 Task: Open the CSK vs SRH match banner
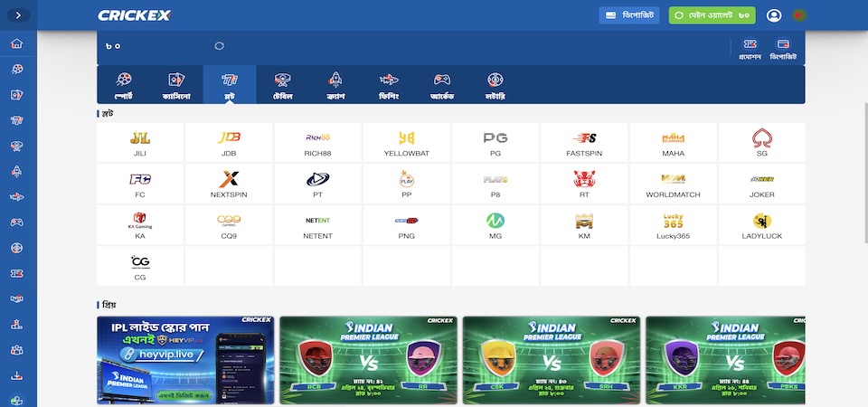click(x=552, y=360)
